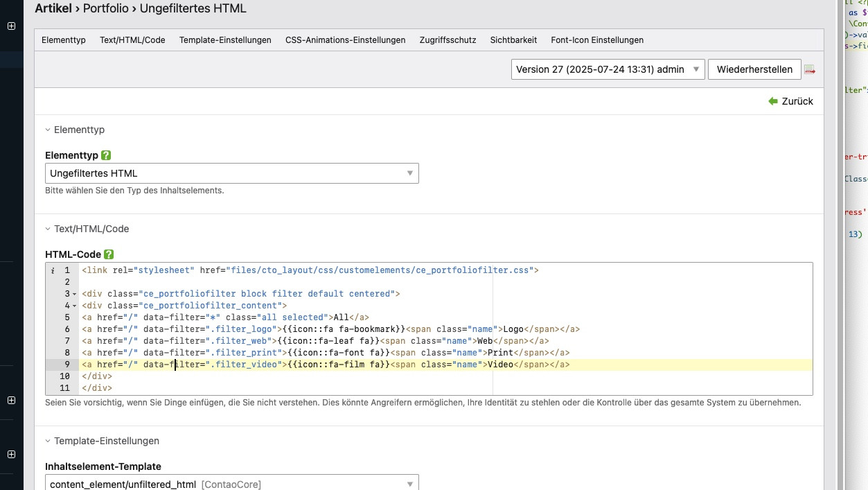Image resolution: width=868 pixels, height=490 pixels.
Task: Click the help icon next to HTML-Code
Action: (109, 254)
